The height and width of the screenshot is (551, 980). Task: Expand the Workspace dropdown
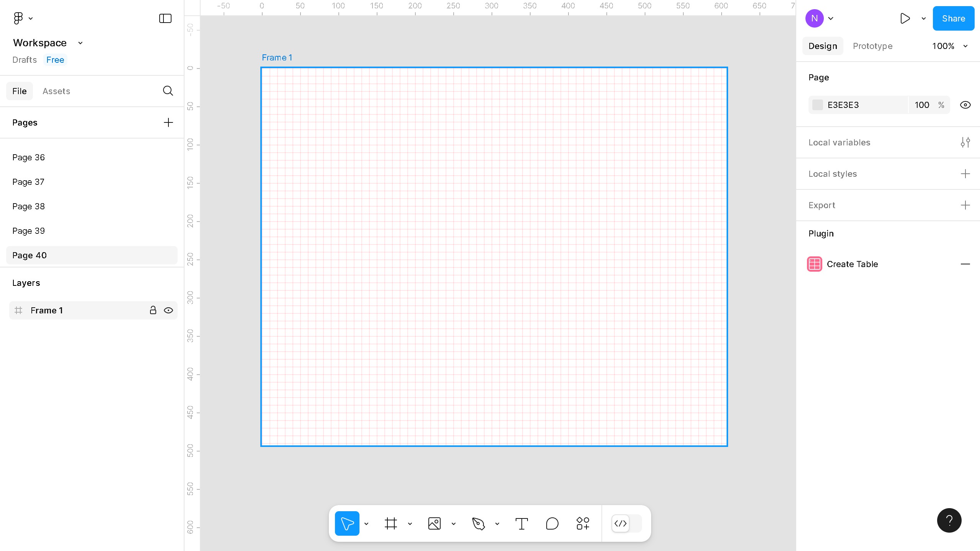point(80,43)
